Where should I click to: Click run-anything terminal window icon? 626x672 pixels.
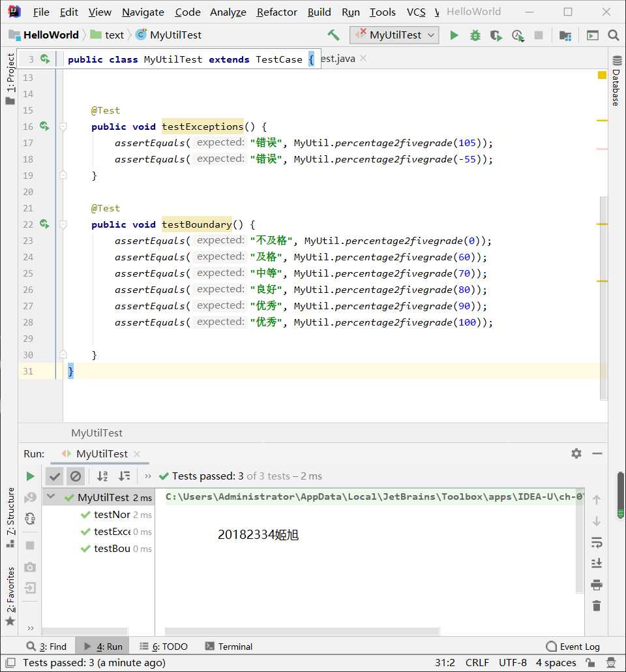593,35
